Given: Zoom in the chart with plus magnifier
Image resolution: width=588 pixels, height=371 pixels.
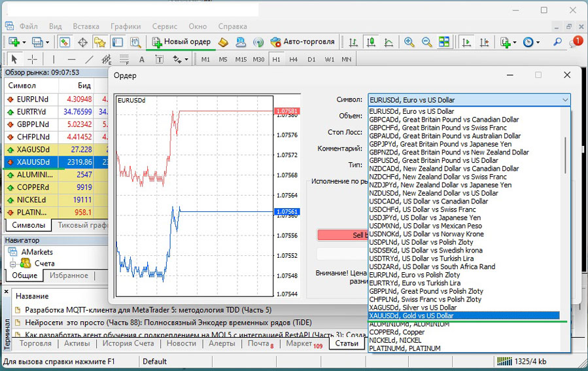Looking at the screenshot, I should coord(409,42).
